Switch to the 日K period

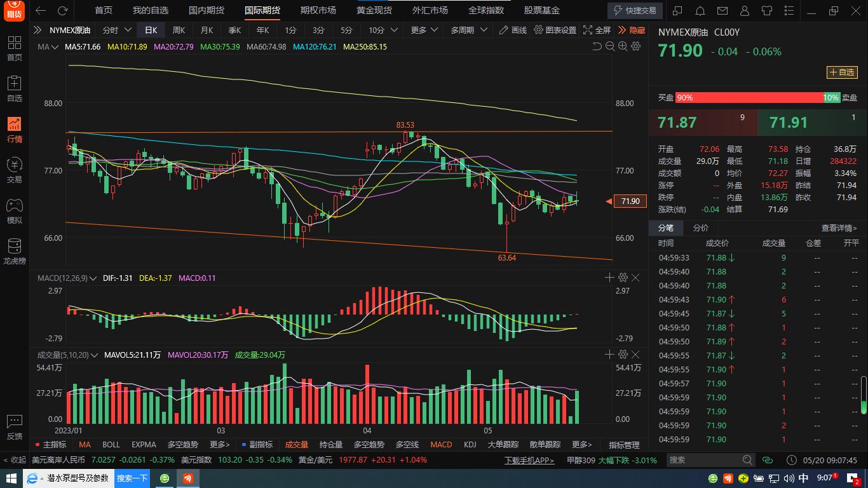point(151,30)
